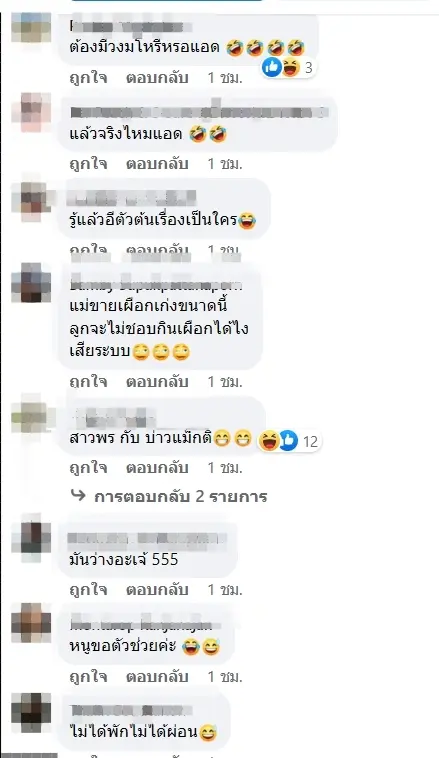Screen dimensions: 439x758
Task: Expand การตอบกลับ 2 รายการ replies
Action: [x=180, y=496]
